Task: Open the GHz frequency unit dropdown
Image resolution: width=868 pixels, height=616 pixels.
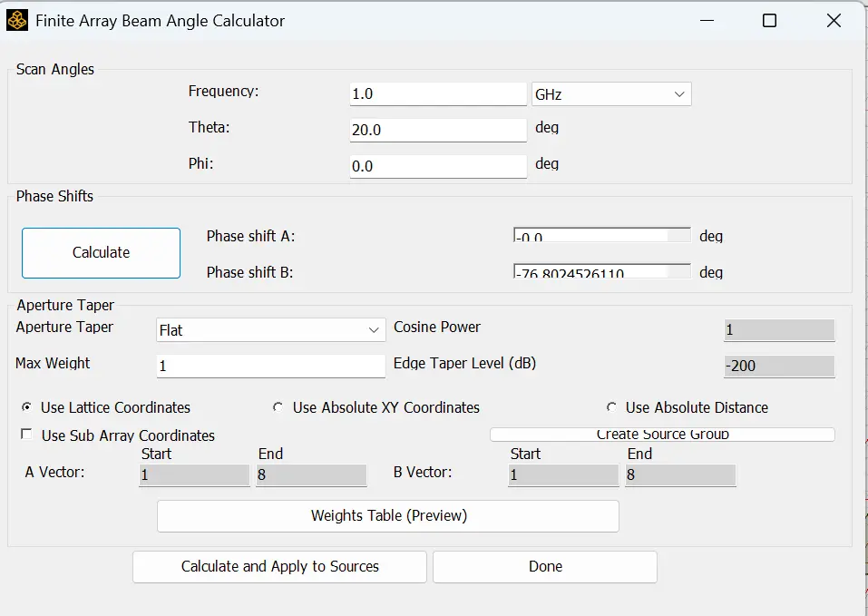Action: pyautogui.click(x=611, y=94)
